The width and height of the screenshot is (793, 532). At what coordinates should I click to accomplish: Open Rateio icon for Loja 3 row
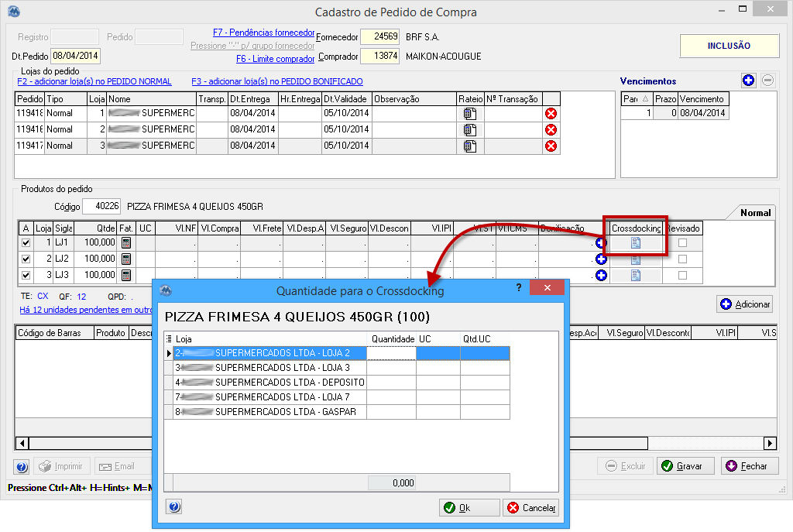click(470, 146)
